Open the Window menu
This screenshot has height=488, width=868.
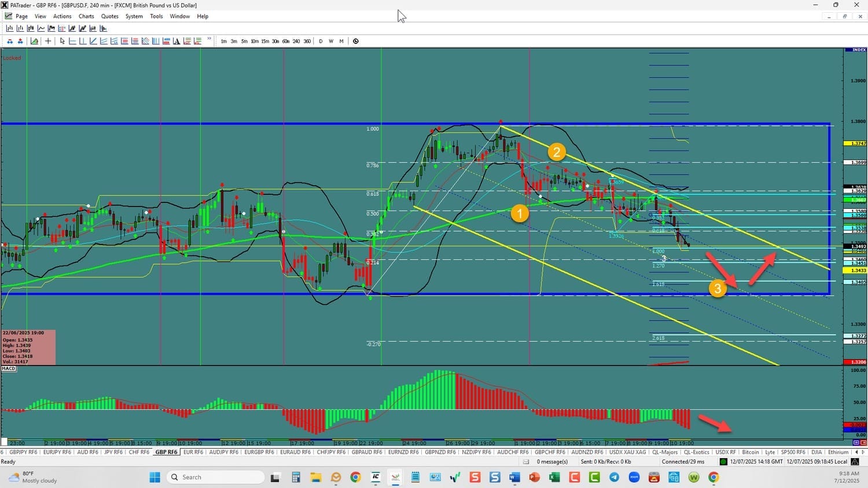pyautogui.click(x=180, y=16)
